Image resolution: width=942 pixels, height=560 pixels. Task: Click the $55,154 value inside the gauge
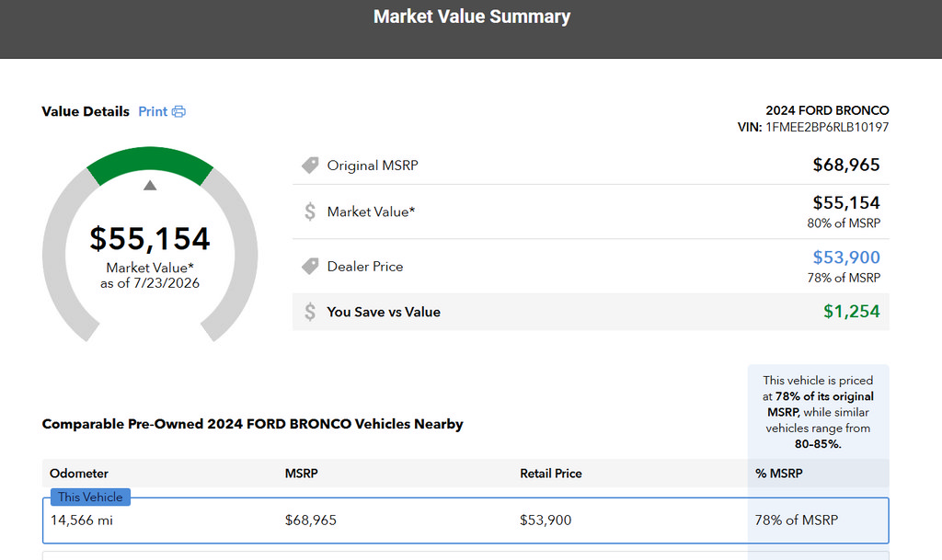[150, 238]
